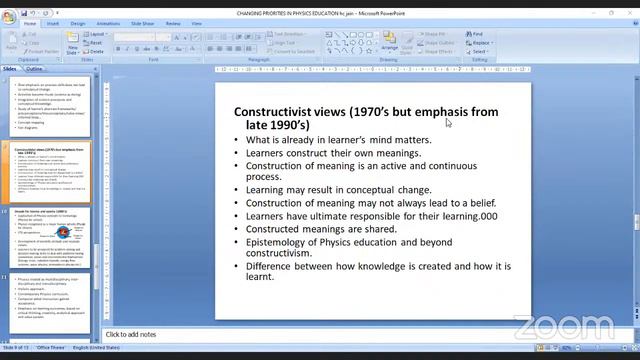
Task: Click the PowerPoint Help icon
Action: (635, 24)
